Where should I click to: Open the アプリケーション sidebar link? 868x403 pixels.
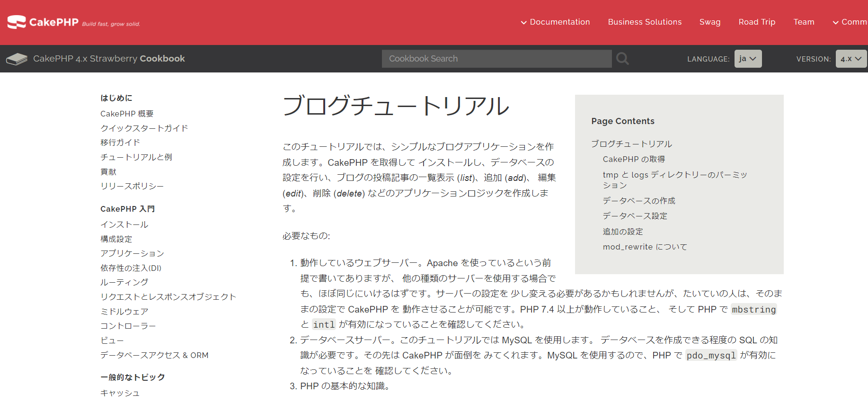point(133,253)
